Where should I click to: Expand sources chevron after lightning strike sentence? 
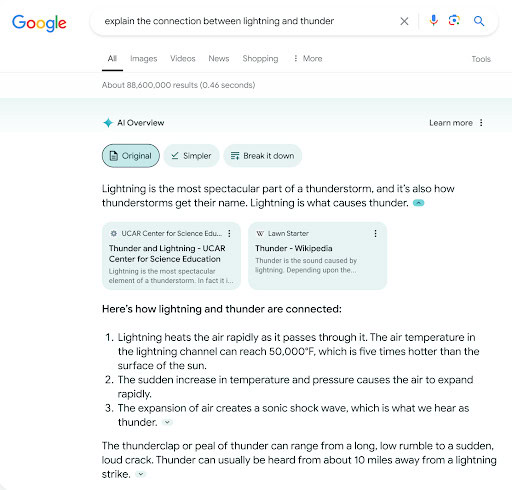point(141,474)
